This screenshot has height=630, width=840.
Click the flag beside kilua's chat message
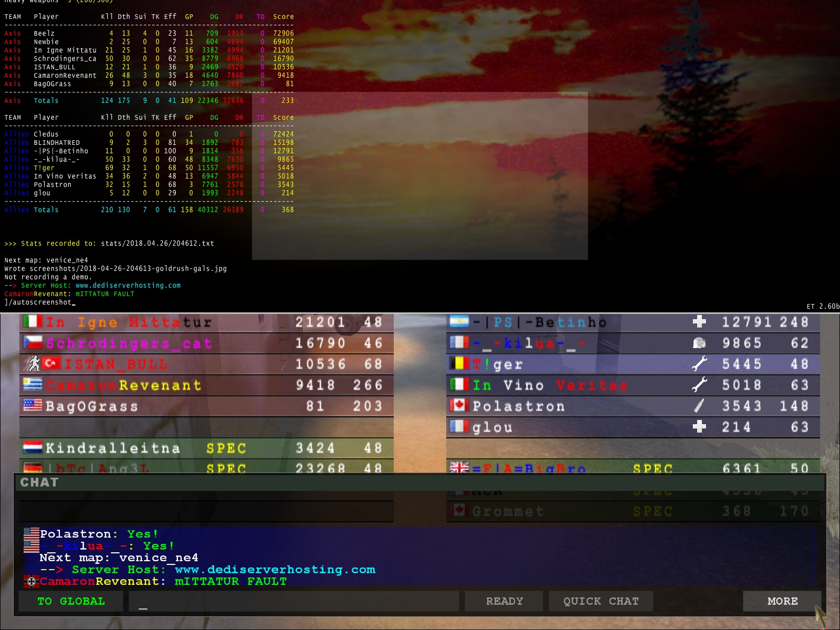[x=31, y=546]
